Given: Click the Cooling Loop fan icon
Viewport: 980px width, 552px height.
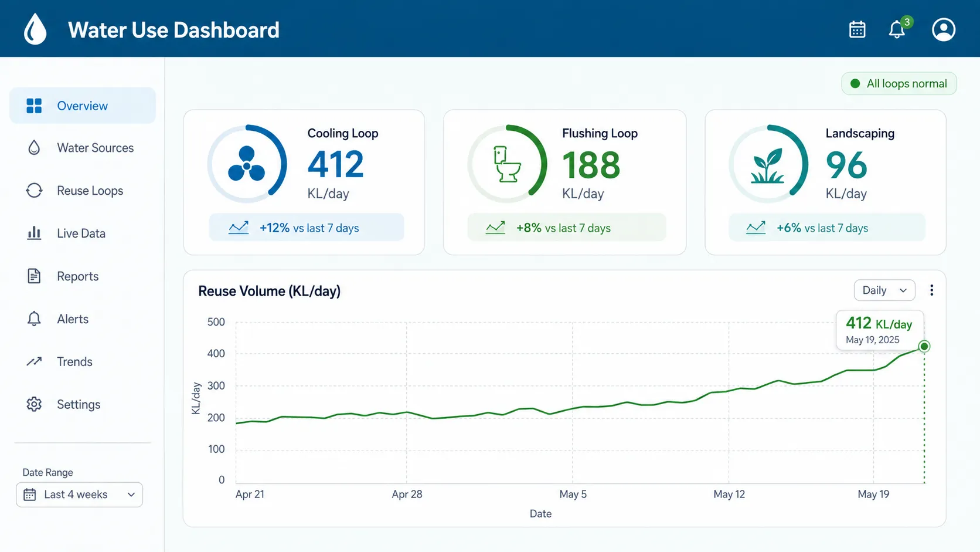Looking at the screenshot, I should click(x=246, y=164).
